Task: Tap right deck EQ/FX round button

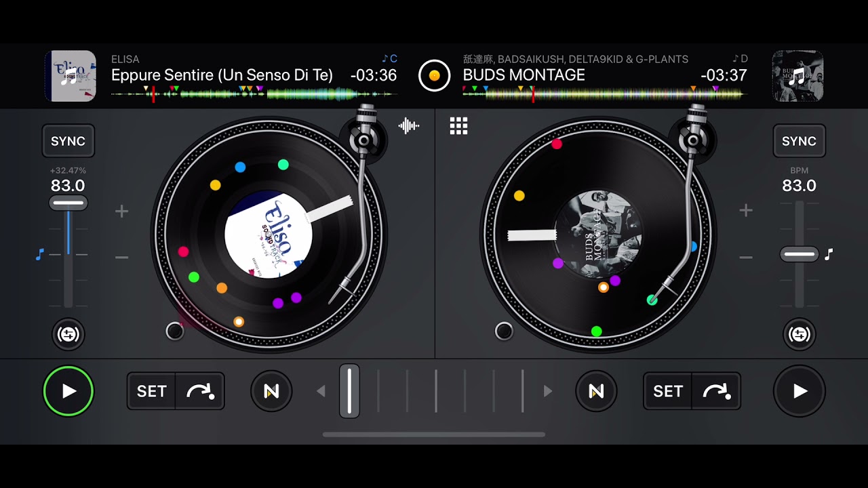Action: pyautogui.click(x=800, y=334)
